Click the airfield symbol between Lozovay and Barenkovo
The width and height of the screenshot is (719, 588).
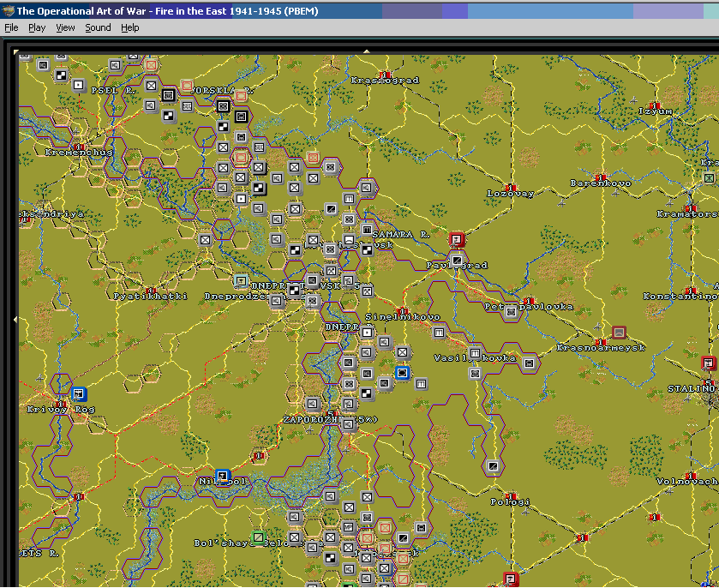click(x=561, y=201)
